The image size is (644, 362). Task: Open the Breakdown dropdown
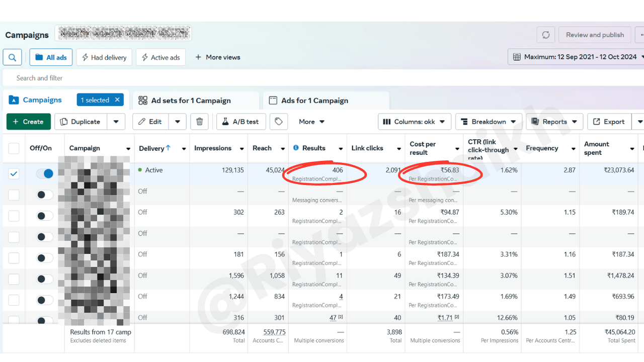coord(488,122)
